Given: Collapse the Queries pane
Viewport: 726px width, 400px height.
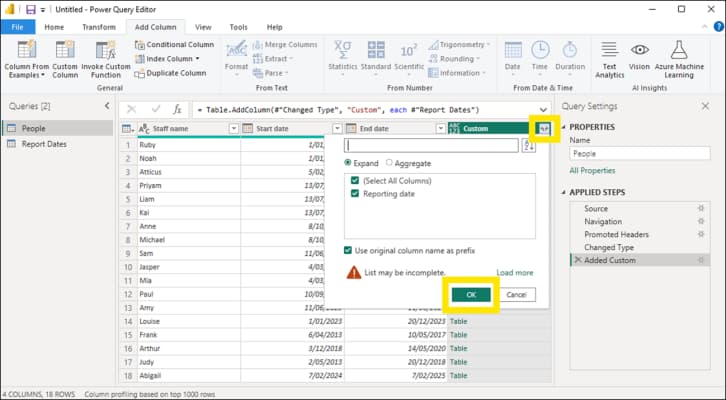Looking at the screenshot, I should click(x=107, y=106).
